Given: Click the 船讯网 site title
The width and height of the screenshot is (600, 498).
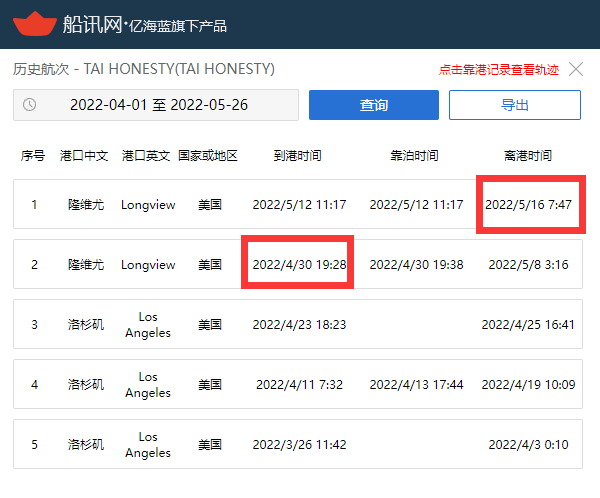Looking at the screenshot, I should pos(92,24).
